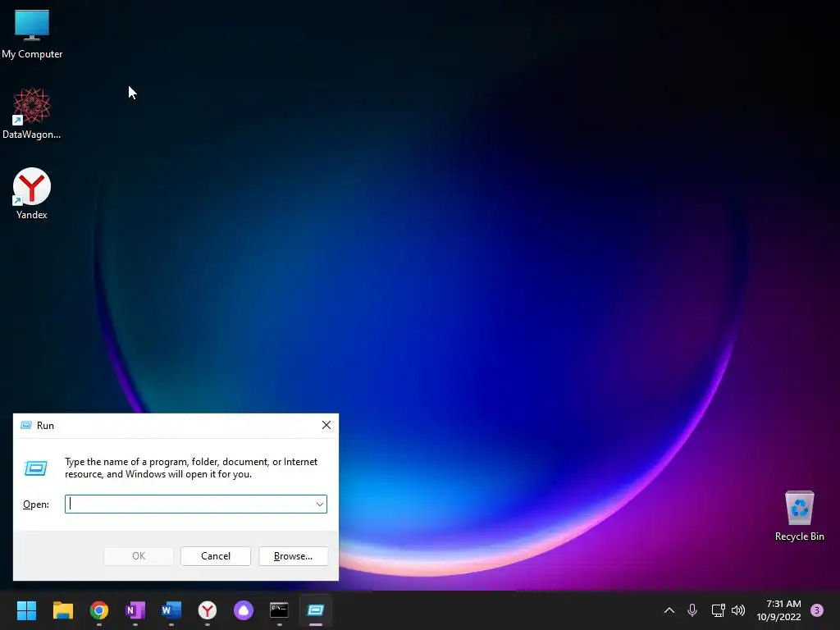Select the DataWagon desktop shortcut
This screenshot has height=630, width=840.
click(32, 113)
